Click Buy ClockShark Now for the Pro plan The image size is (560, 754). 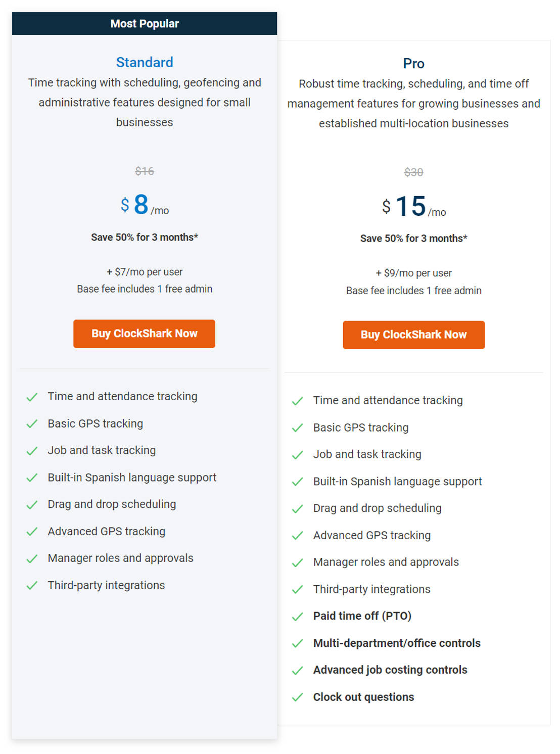[413, 335]
